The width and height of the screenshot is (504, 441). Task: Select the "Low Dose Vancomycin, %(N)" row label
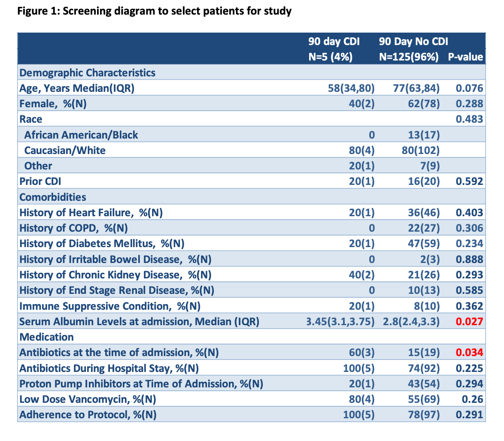(x=88, y=399)
